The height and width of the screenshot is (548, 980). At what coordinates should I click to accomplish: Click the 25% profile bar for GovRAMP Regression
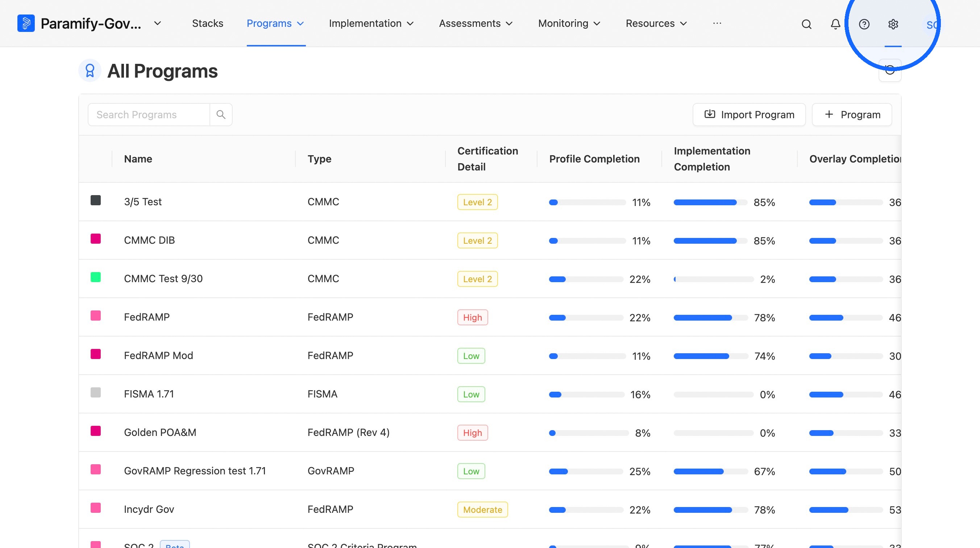click(x=586, y=471)
